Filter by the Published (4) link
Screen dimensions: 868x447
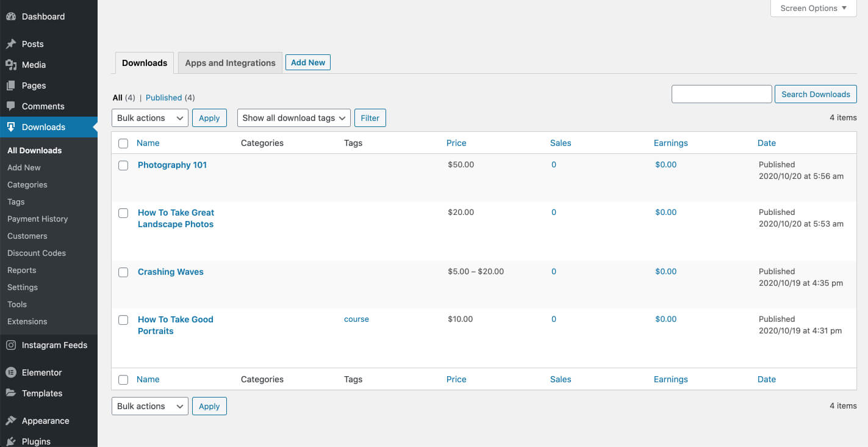coord(170,98)
